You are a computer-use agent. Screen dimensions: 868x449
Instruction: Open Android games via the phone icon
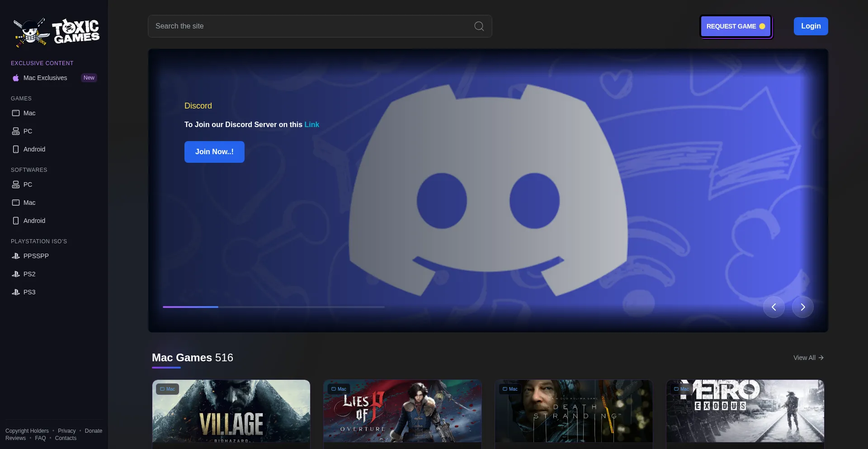[x=16, y=149]
